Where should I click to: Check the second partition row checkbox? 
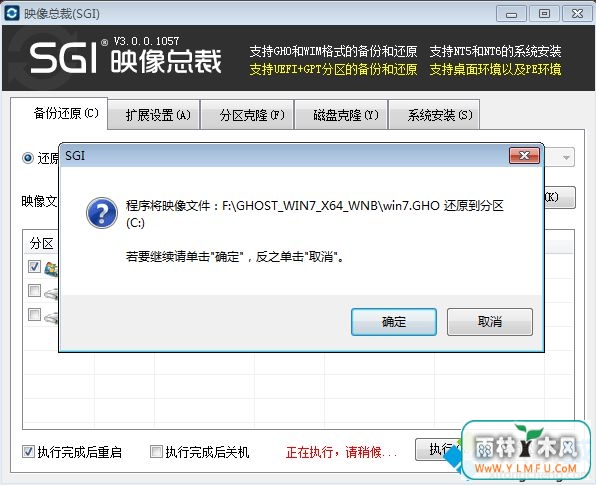click(34, 290)
